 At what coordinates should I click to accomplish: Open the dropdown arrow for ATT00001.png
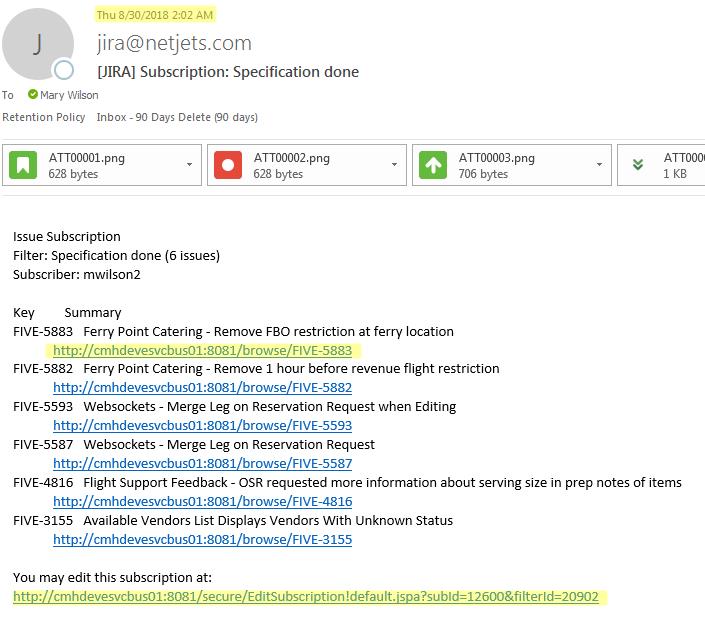[x=190, y=165]
